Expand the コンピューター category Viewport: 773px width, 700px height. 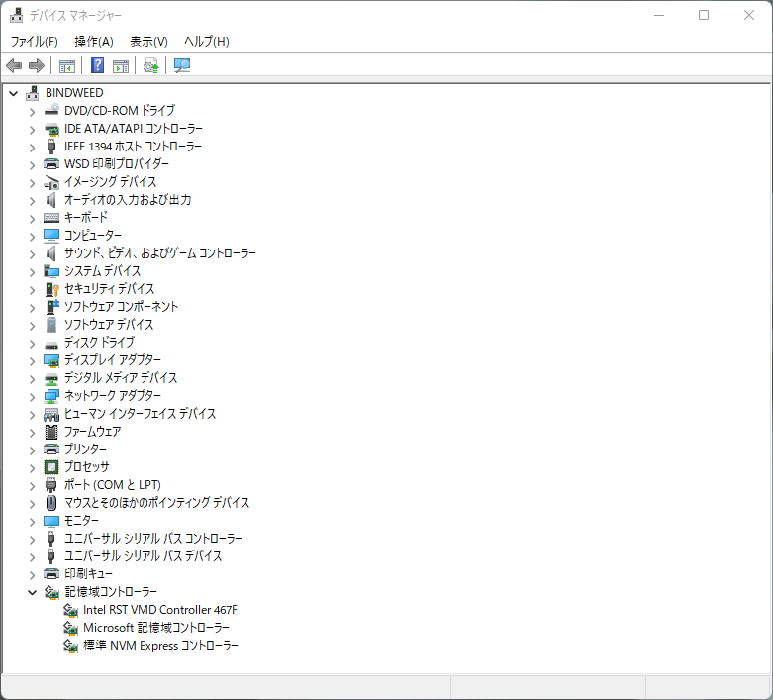coord(33,236)
